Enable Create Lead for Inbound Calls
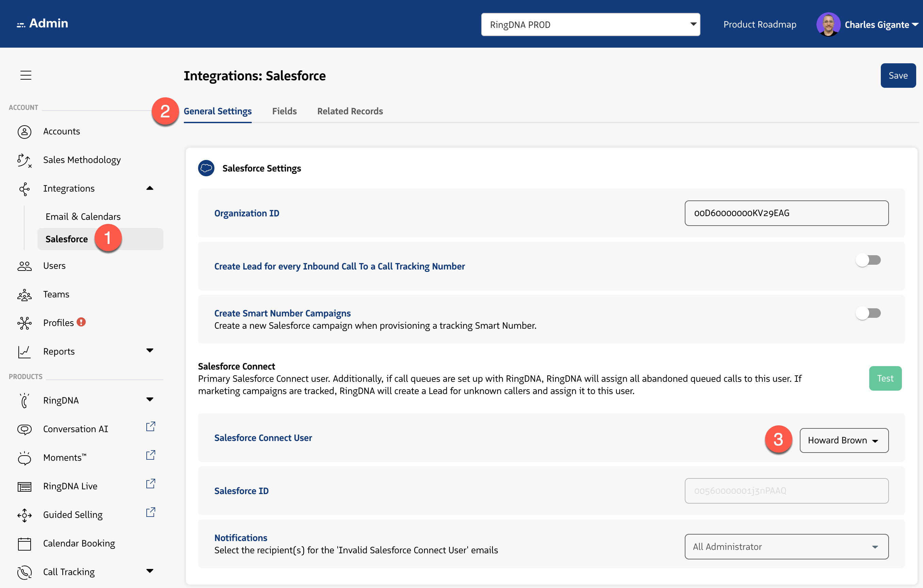This screenshot has height=588, width=923. pos(868,260)
